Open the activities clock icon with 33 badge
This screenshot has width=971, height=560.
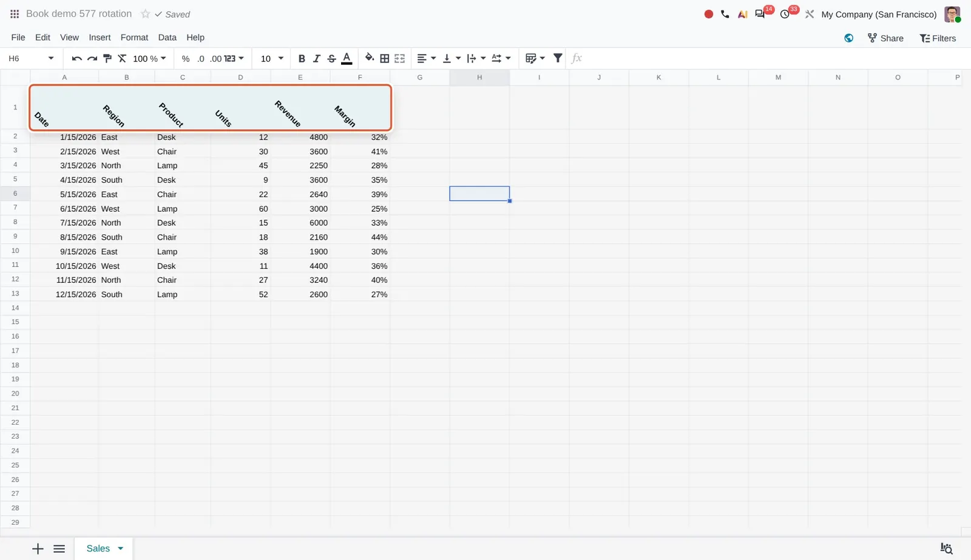click(785, 13)
